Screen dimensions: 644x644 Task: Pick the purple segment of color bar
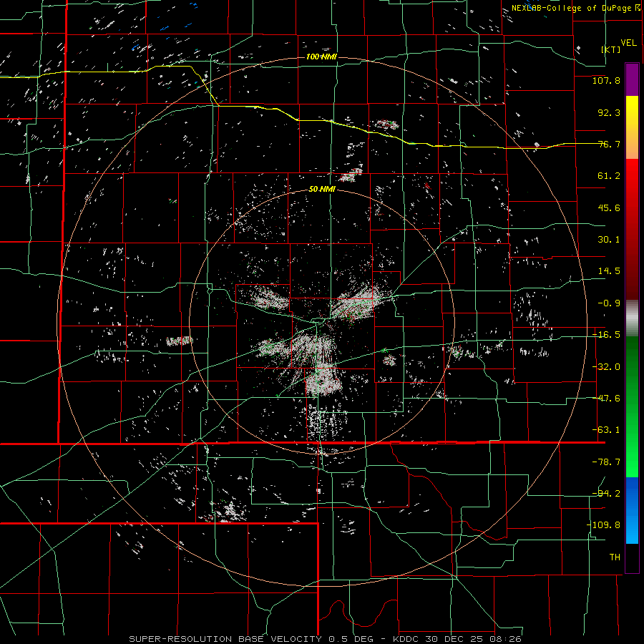click(x=632, y=80)
